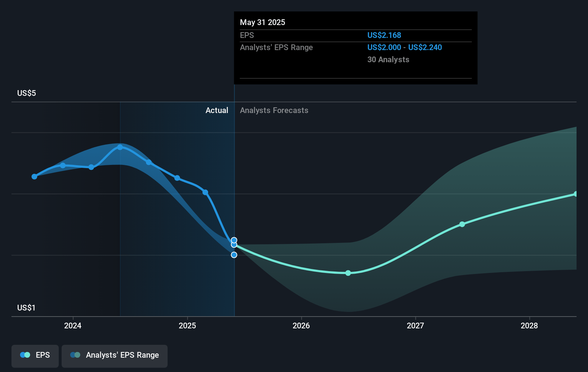Click the 2024 x-axis label
The height and width of the screenshot is (372, 588).
click(73, 325)
